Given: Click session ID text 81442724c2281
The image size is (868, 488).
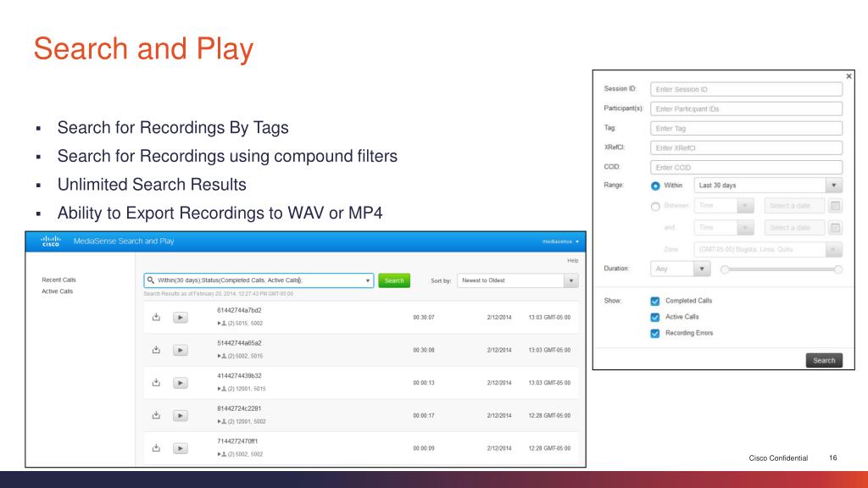Looking at the screenshot, I should [239, 408].
